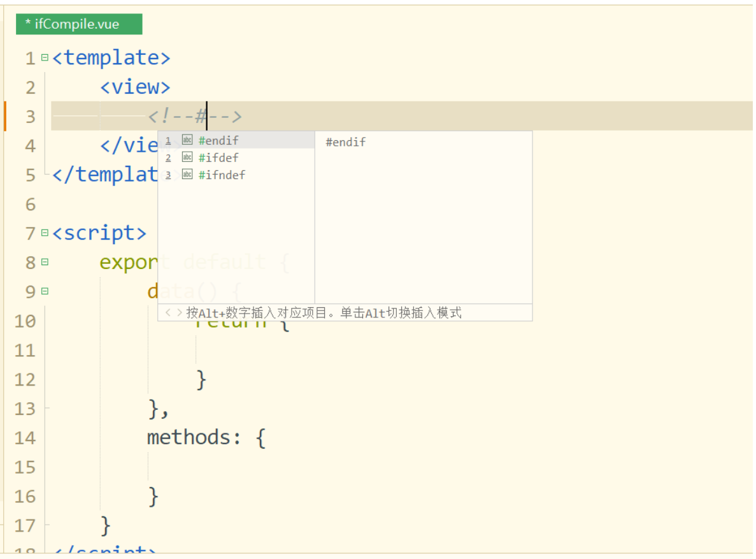Choose #endif autocomplete suggestion

pyautogui.click(x=236, y=140)
